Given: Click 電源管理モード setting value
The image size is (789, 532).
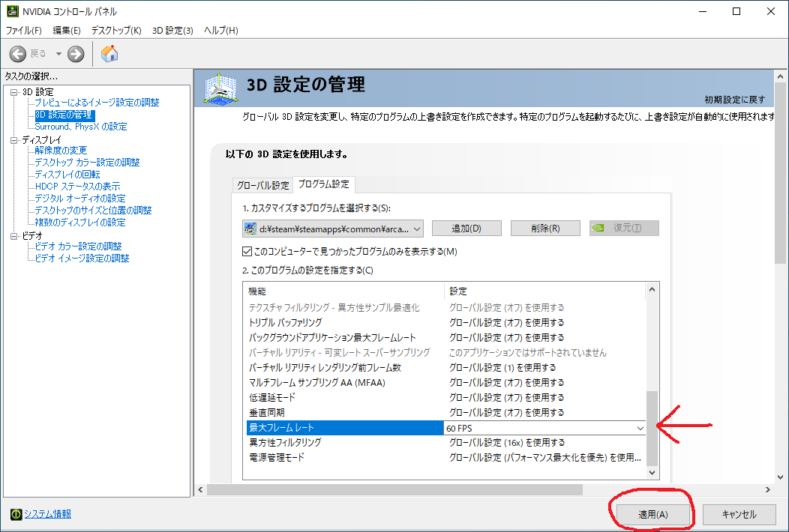Looking at the screenshot, I should pos(545,458).
